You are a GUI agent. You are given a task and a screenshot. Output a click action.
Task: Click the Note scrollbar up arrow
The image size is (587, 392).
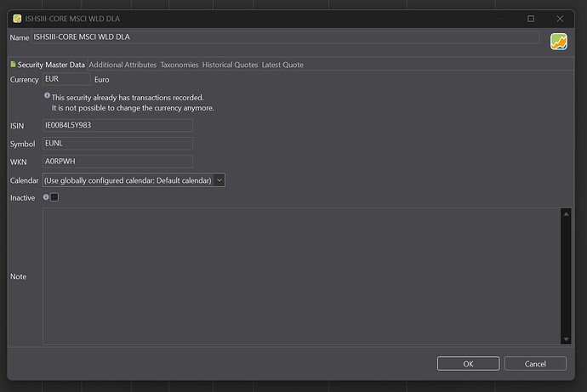click(x=566, y=213)
